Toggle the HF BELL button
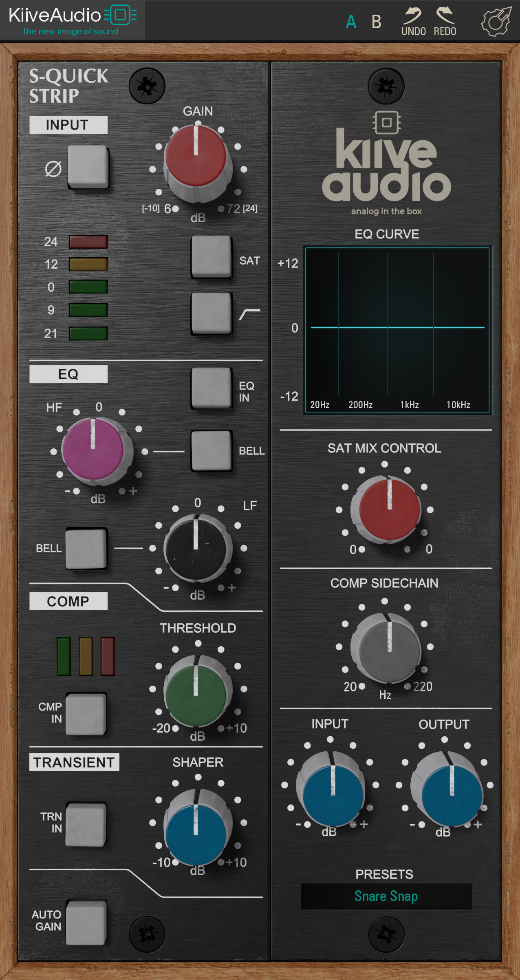 coord(211,450)
